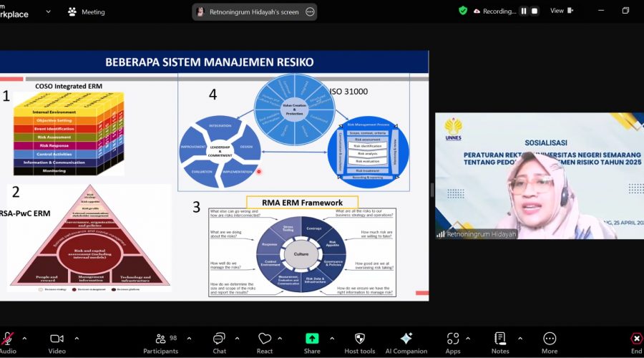Screen dimensions: 644x358
Task: Click the green Share screen icon
Action: pos(312,339)
